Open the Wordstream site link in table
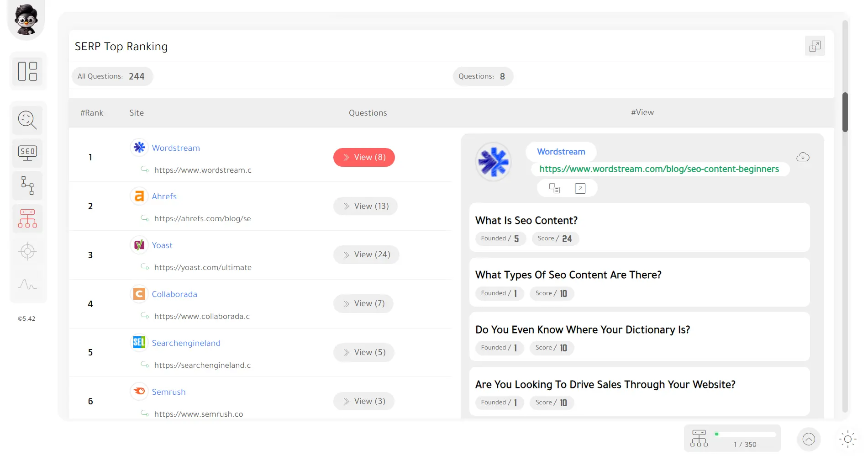The width and height of the screenshot is (868, 456). pyautogui.click(x=176, y=148)
